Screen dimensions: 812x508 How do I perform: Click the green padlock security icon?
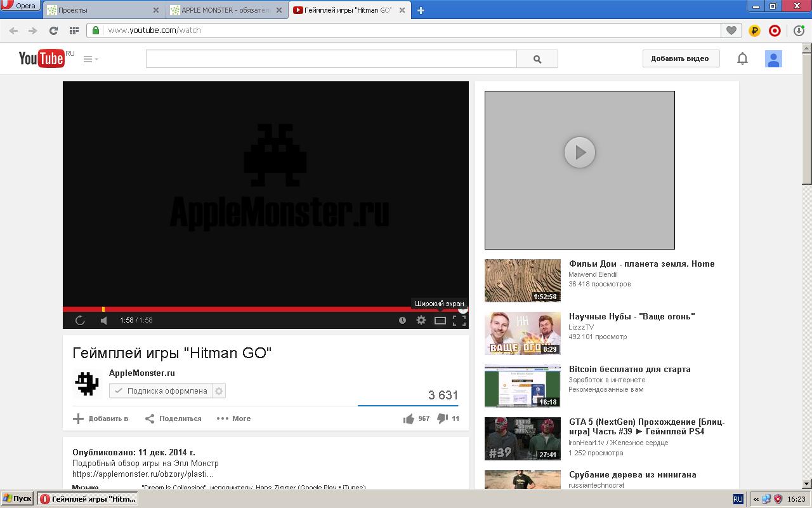(95, 30)
